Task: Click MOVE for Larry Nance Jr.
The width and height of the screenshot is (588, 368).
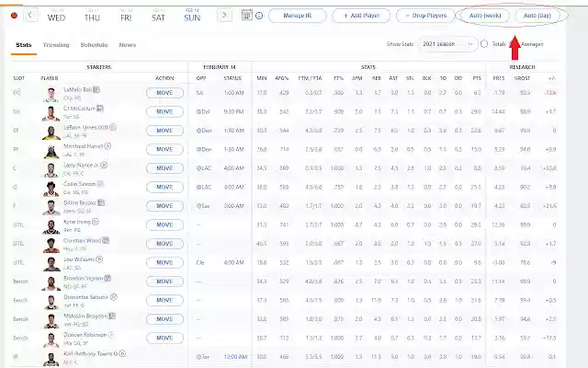Action: coord(164,168)
